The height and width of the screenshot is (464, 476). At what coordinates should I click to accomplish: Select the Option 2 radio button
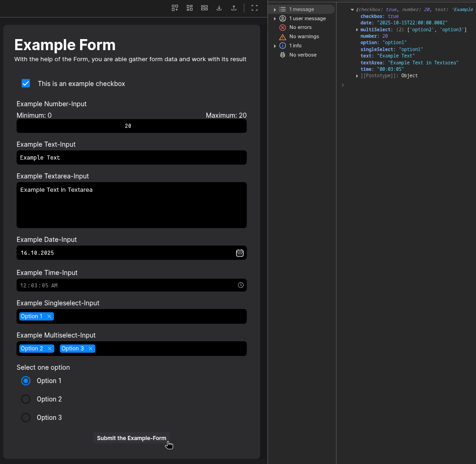26,399
